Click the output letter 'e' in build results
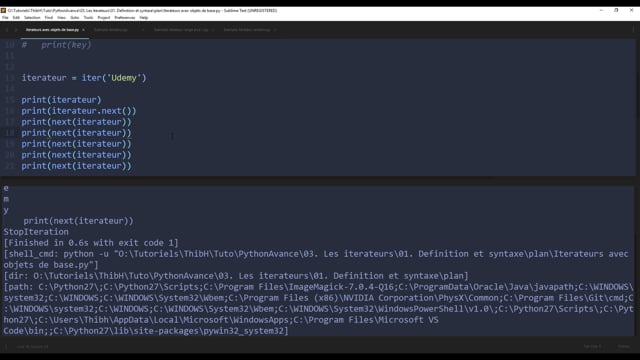The height and width of the screenshot is (360, 640). [6, 188]
